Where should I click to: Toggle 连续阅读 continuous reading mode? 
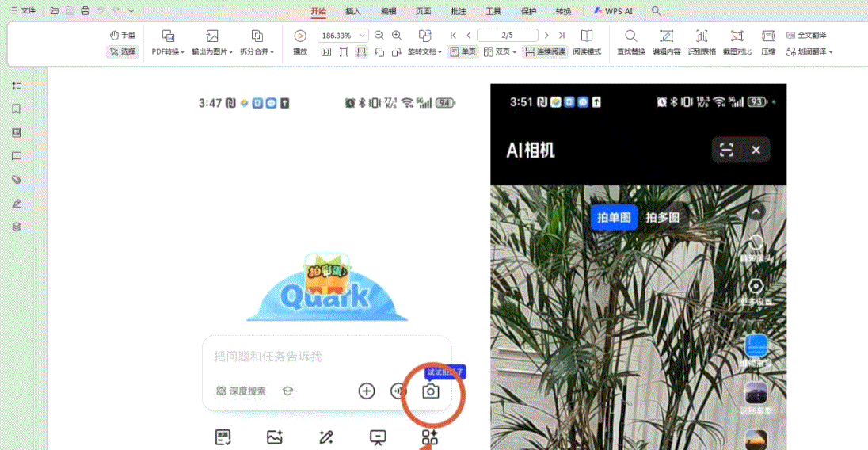546,51
